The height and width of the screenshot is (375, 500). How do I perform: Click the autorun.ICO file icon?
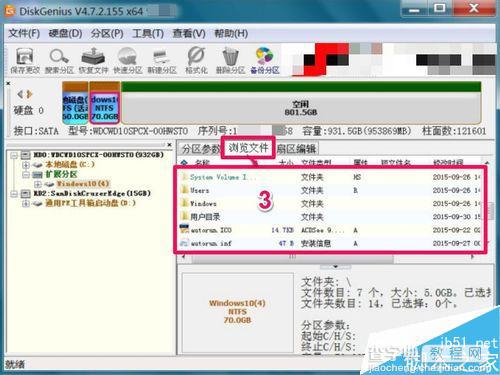pos(184,229)
